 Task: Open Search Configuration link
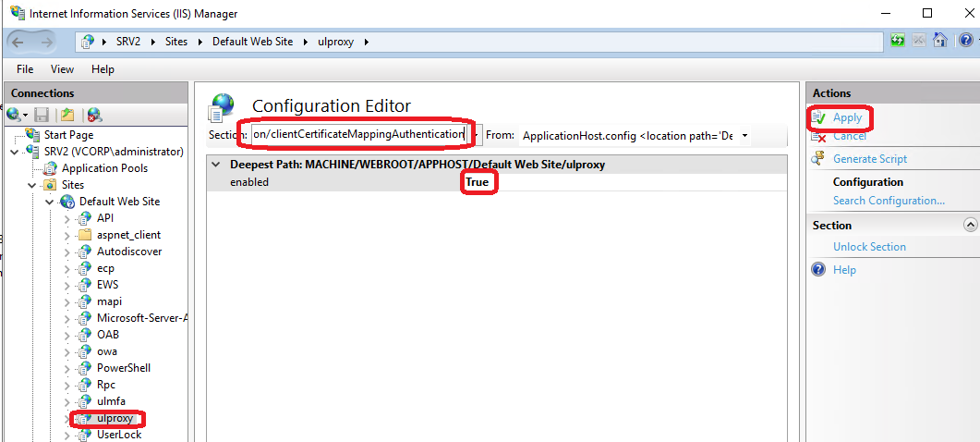(x=889, y=201)
